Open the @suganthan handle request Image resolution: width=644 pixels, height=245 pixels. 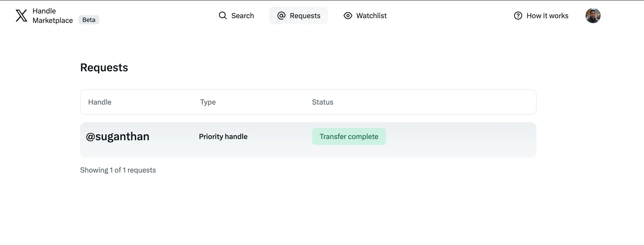(117, 136)
